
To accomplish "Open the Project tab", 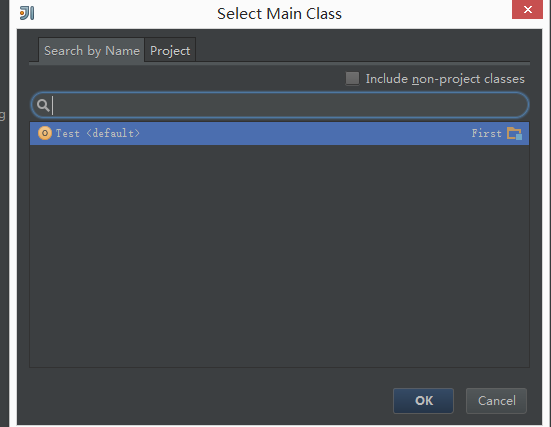I will tap(170, 50).
